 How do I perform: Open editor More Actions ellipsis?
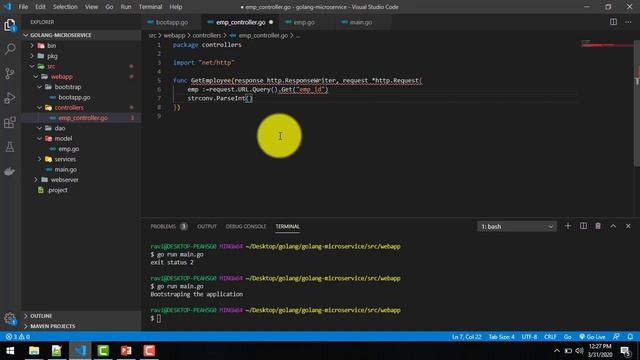pyautogui.click(x=628, y=22)
